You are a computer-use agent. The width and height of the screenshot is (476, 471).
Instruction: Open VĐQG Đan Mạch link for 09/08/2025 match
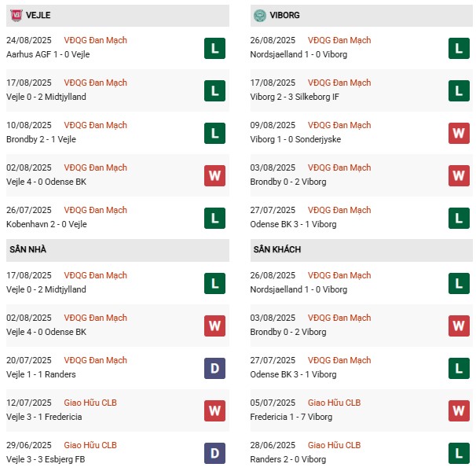[341, 125]
